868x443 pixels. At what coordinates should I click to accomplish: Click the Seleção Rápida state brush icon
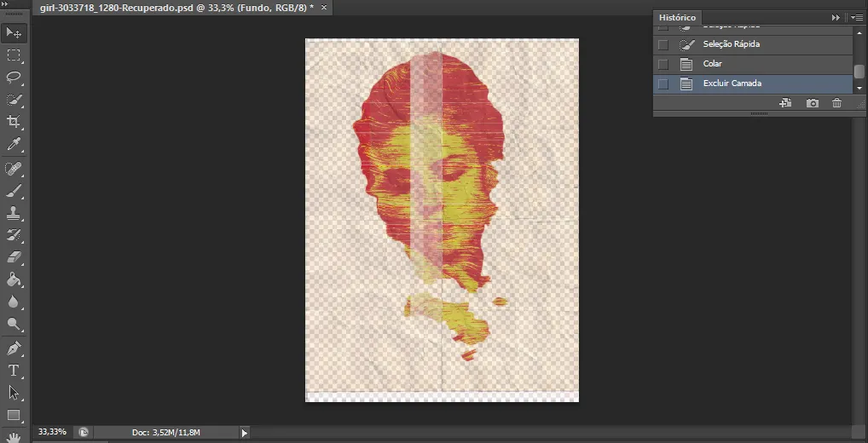(x=686, y=44)
